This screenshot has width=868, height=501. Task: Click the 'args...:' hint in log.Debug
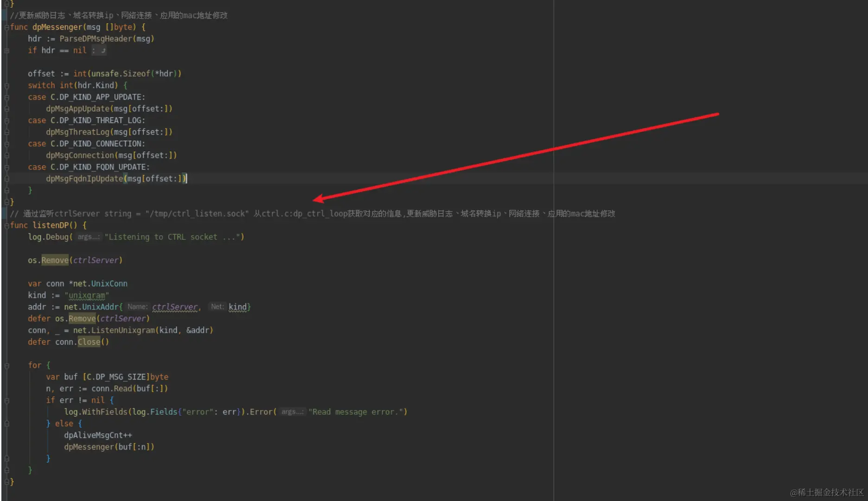pyautogui.click(x=88, y=237)
